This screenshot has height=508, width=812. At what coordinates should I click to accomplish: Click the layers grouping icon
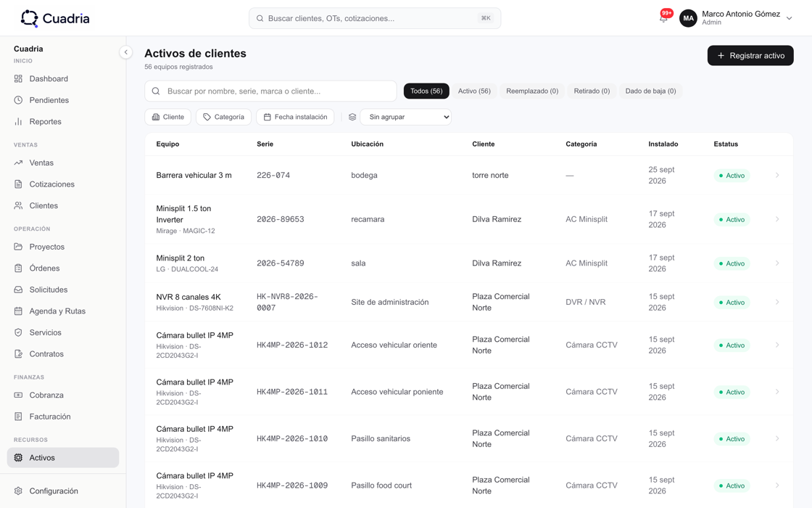[x=352, y=117]
